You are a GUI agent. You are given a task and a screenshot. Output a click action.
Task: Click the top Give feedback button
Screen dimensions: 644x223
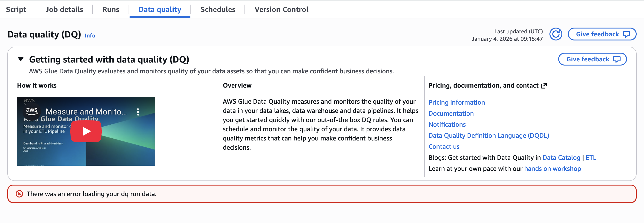tap(602, 34)
